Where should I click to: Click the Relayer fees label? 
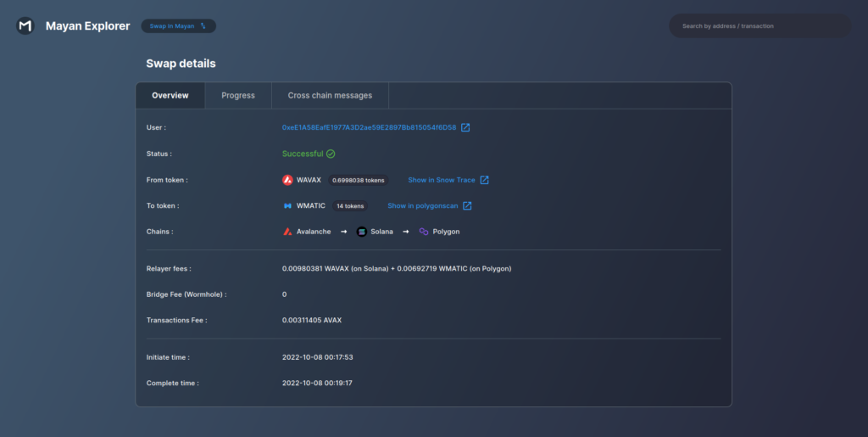click(169, 269)
